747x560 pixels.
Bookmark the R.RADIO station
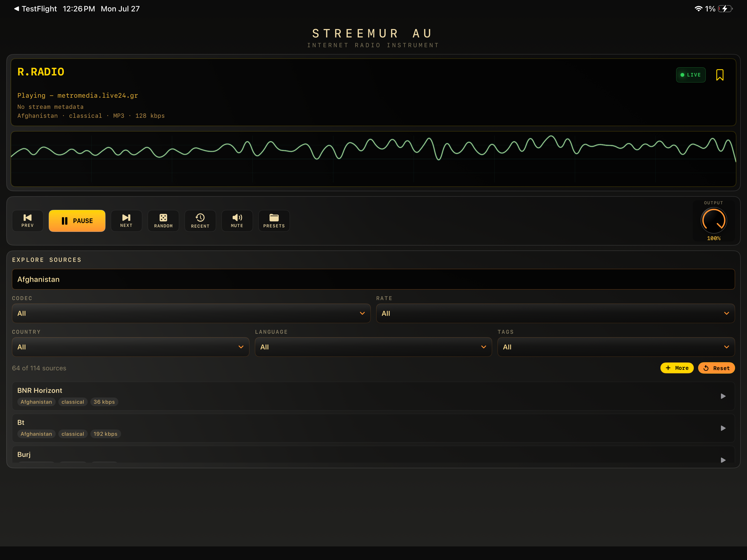click(720, 75)
